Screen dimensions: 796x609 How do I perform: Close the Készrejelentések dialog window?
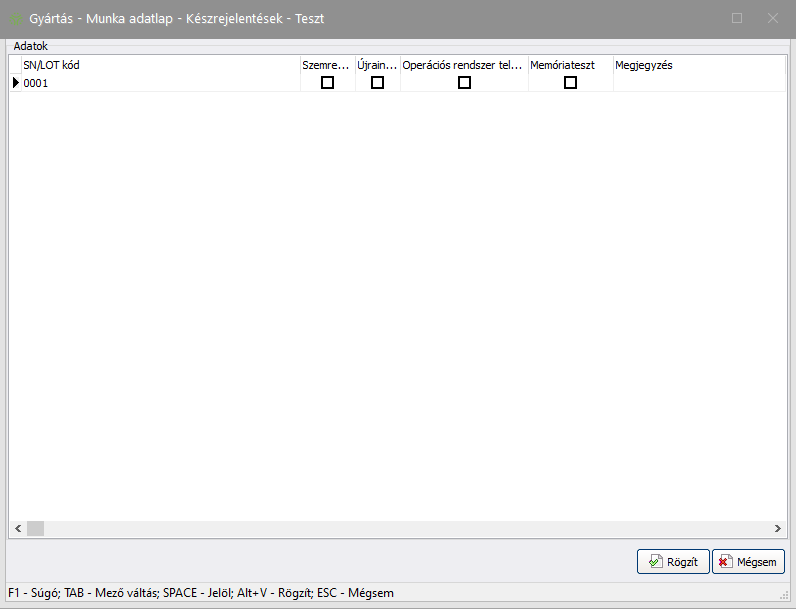(772, 18)
